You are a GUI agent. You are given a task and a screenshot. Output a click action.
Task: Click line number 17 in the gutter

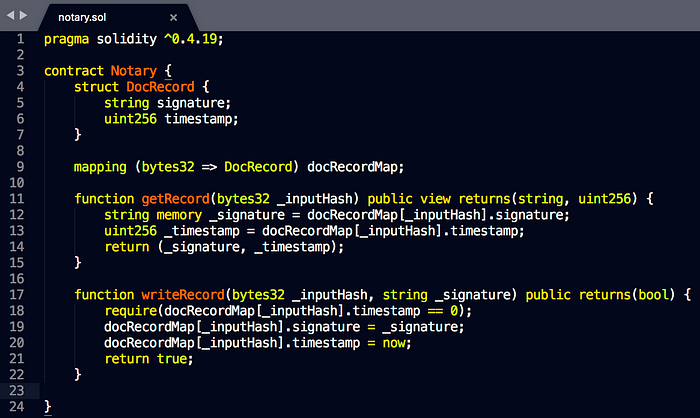[x=17, y=295]
